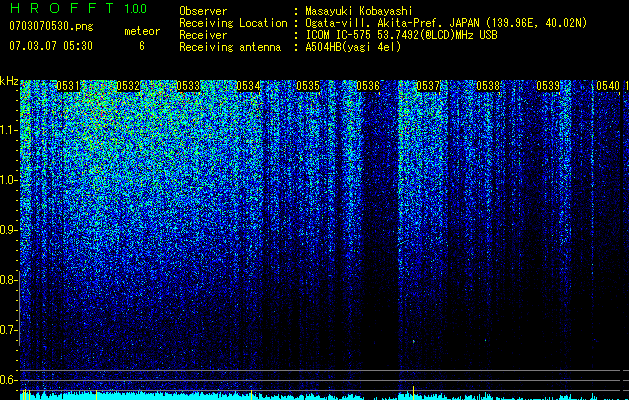The height and width of the screenshot is (400, 629).
Task: Click the 0537 time marker
Action: [428, 86]
